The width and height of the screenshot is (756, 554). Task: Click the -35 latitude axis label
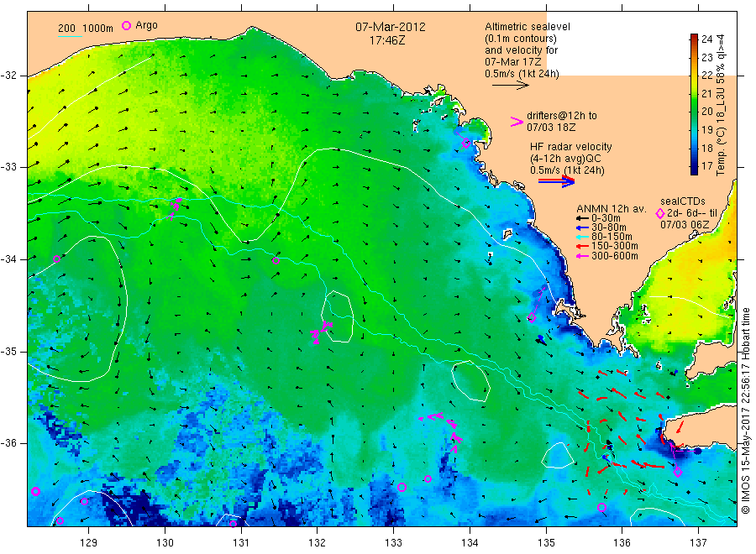click(8, 351)
